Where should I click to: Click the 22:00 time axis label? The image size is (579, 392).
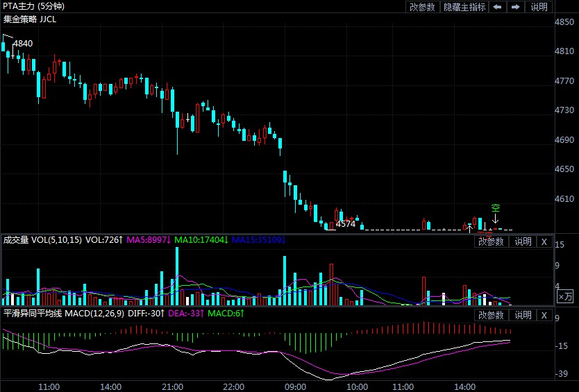pyautogui.click(x=234, y=387)
